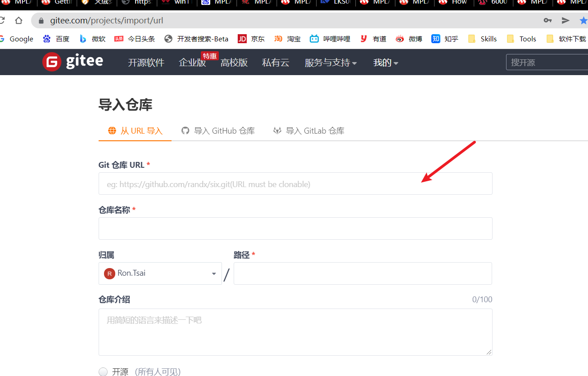588x376 pixels.
Task: Open the Zhihu 知乎 bookmark
Action: point(445,39)
